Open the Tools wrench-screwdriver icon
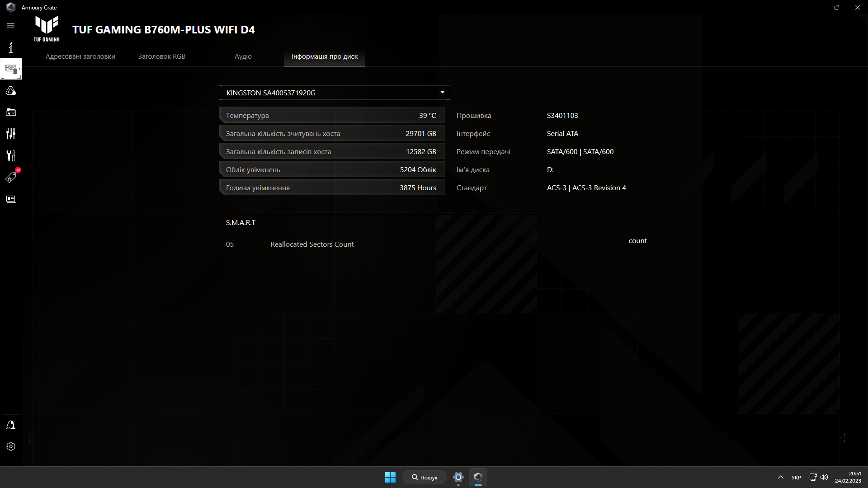 tap(11, 155)
